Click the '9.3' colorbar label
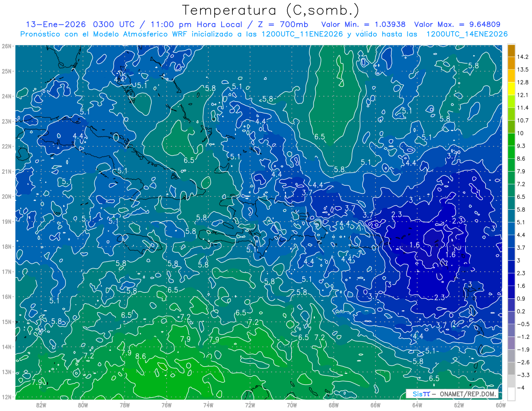This screenshot has width=532, height=411. click(x=521, y=146)
